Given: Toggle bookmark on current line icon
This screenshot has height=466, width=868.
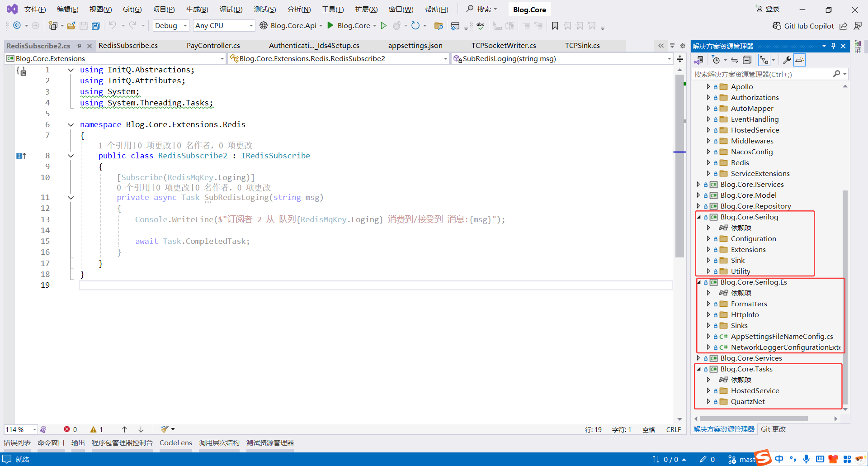Looking at the screenshot, I should coord(555,26).
